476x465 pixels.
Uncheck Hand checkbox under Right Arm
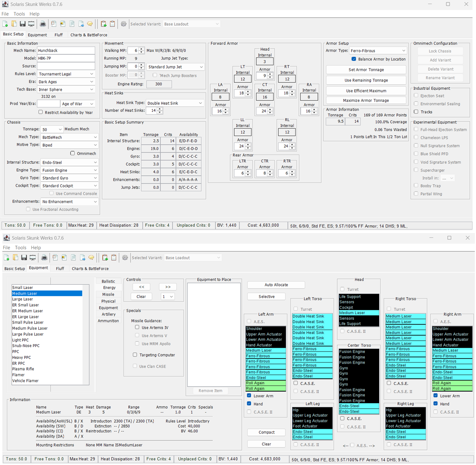point(436,404)
